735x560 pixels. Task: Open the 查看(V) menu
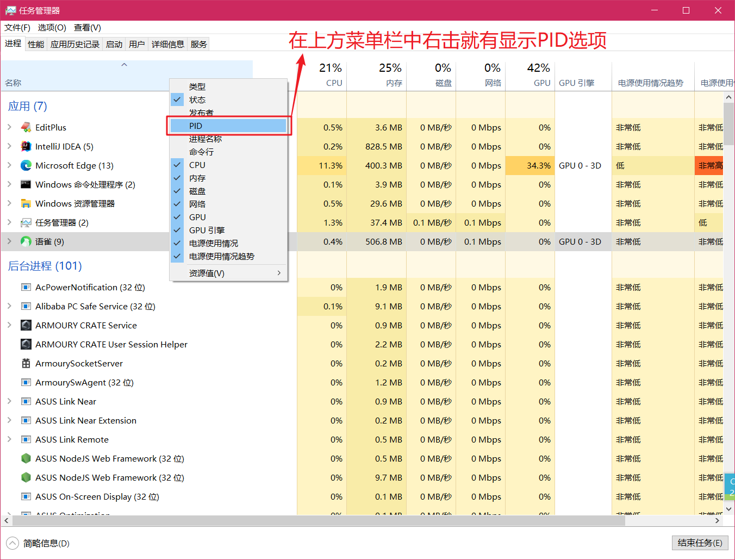click(88, 28)
